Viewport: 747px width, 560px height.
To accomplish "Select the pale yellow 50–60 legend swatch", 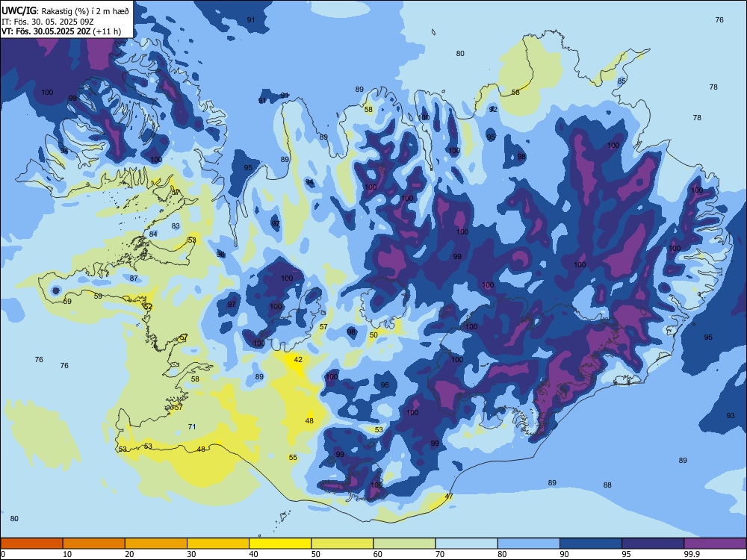I will pyautogui.click(x=342, y=544).
